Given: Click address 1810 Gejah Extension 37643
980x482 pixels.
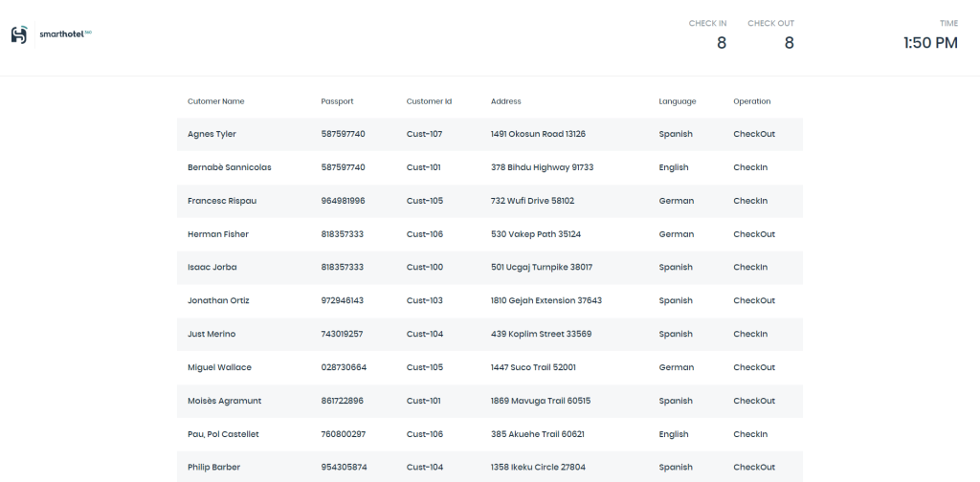Looking at the screenshot, I should click(x=546, y=300).
